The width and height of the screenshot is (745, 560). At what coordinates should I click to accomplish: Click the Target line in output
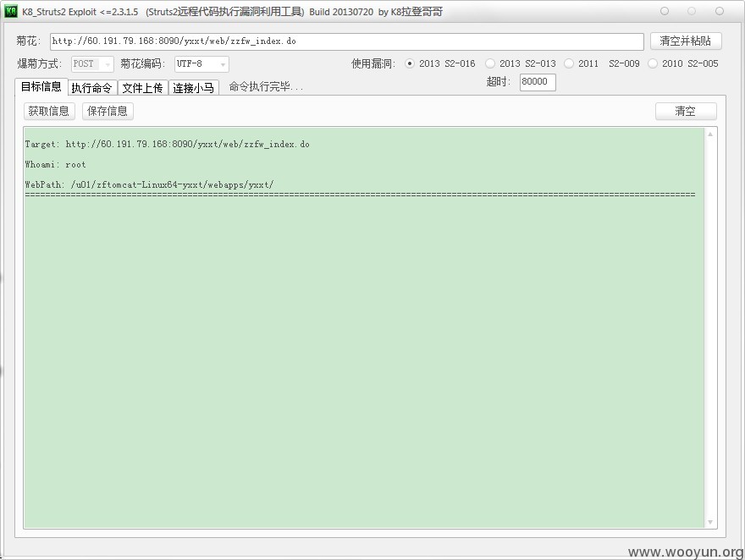(168, 145)
